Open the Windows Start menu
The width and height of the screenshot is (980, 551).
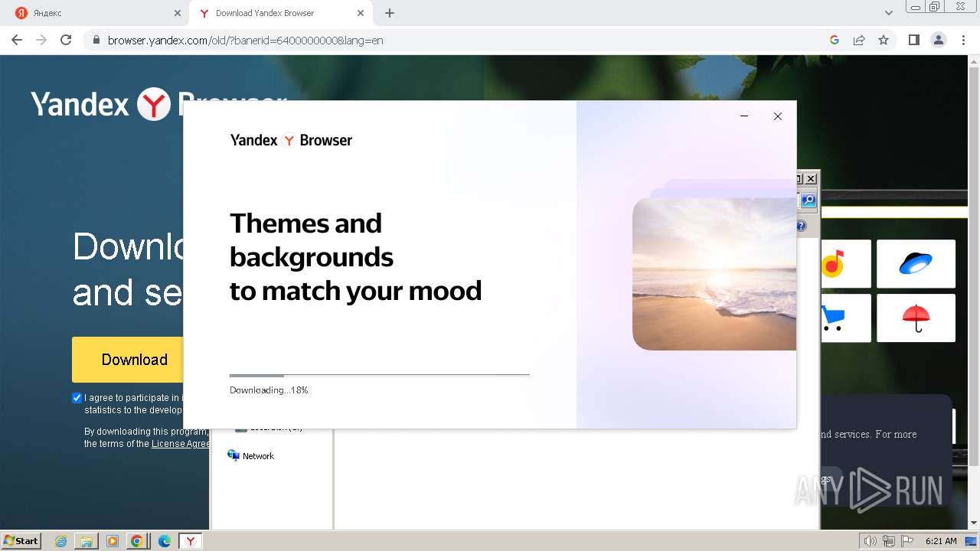pyautogui.click(x=21, y=541)
